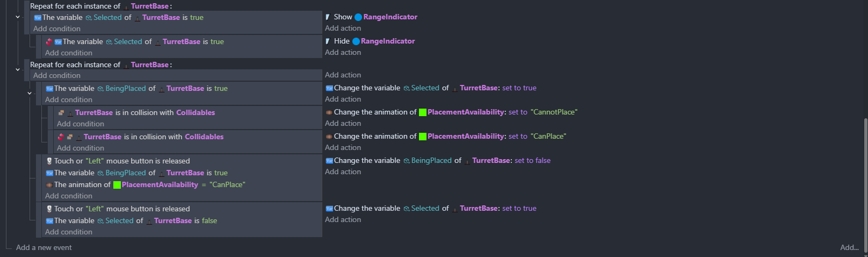The image size is (868, 257).
Task: Click Add action under Hide RangeIndicator
Action: (x=343, y=53)
